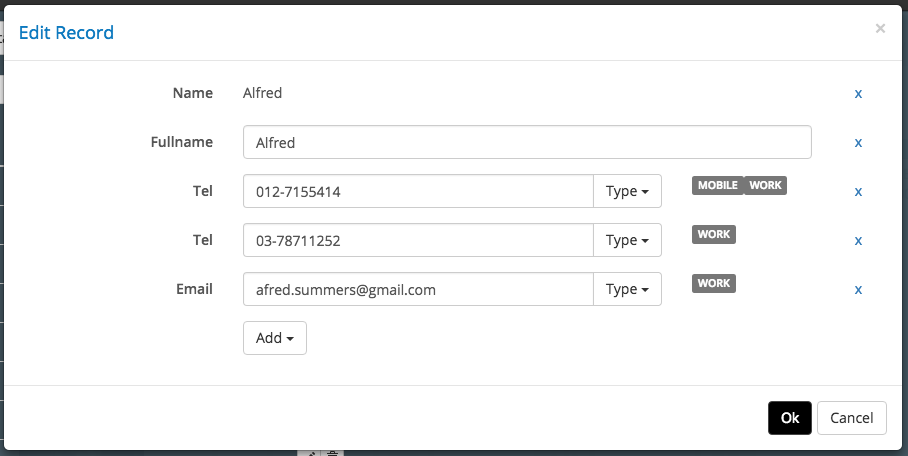Click the Email address input field
The width and height of the screenshot is (908, 456).
[418, 289]
